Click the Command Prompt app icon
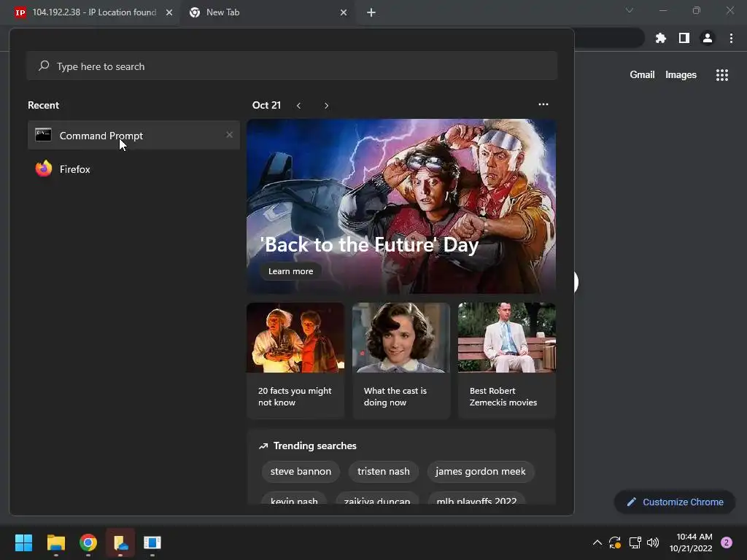The image size is (747, 560). click(x=43, y=135)
